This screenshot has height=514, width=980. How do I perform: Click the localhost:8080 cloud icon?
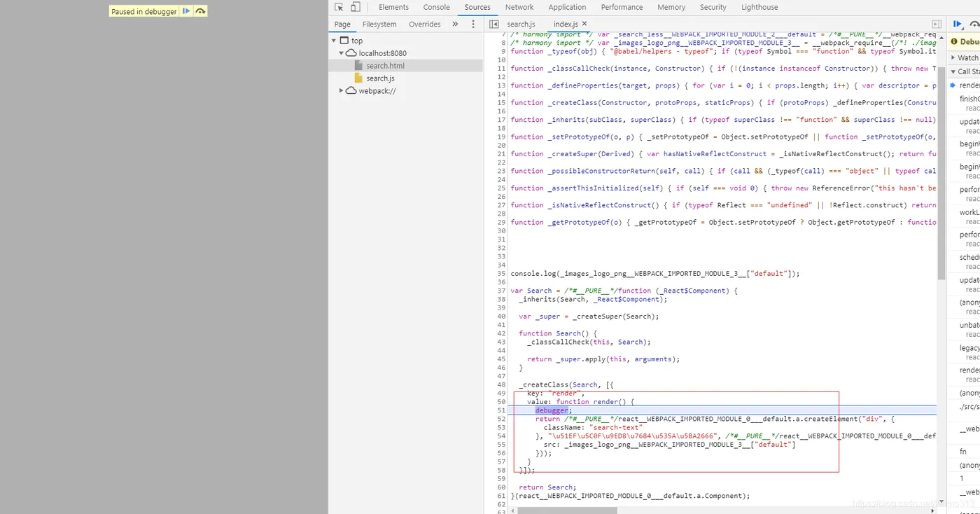[x=351, y=53]
